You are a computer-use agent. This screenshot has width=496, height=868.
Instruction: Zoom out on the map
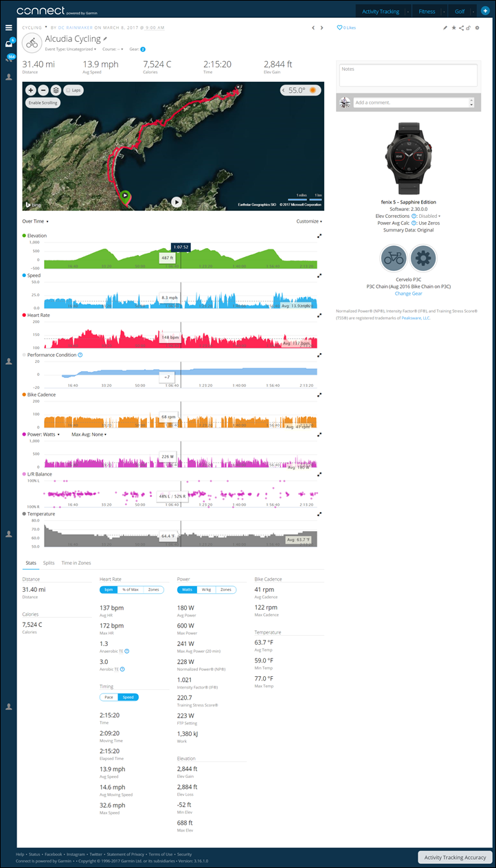click(43, 90)
